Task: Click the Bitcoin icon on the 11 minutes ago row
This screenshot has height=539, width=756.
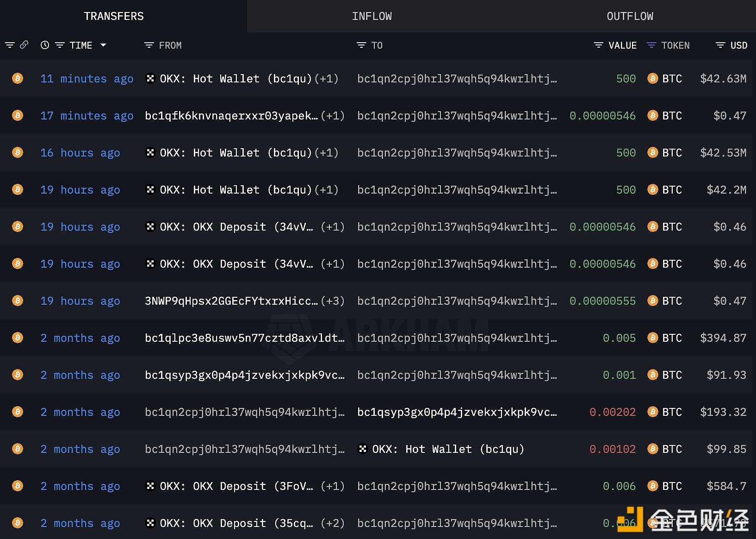Action: [x=18, y=78]
